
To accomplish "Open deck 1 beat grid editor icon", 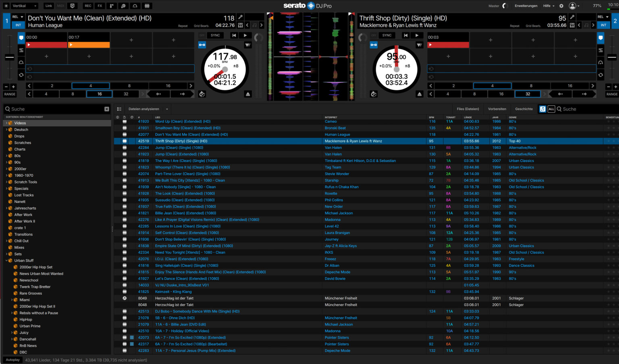I will tap(241, 25).
